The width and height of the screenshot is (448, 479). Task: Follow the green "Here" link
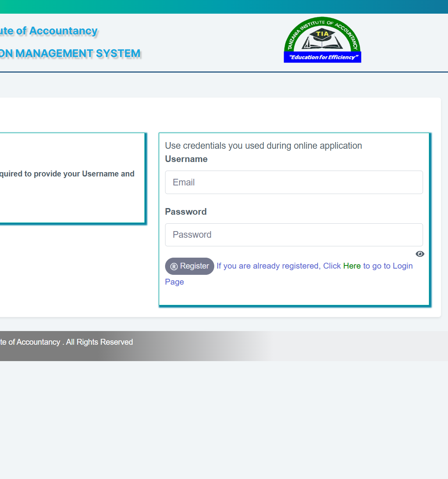click(x=352, y=266)
